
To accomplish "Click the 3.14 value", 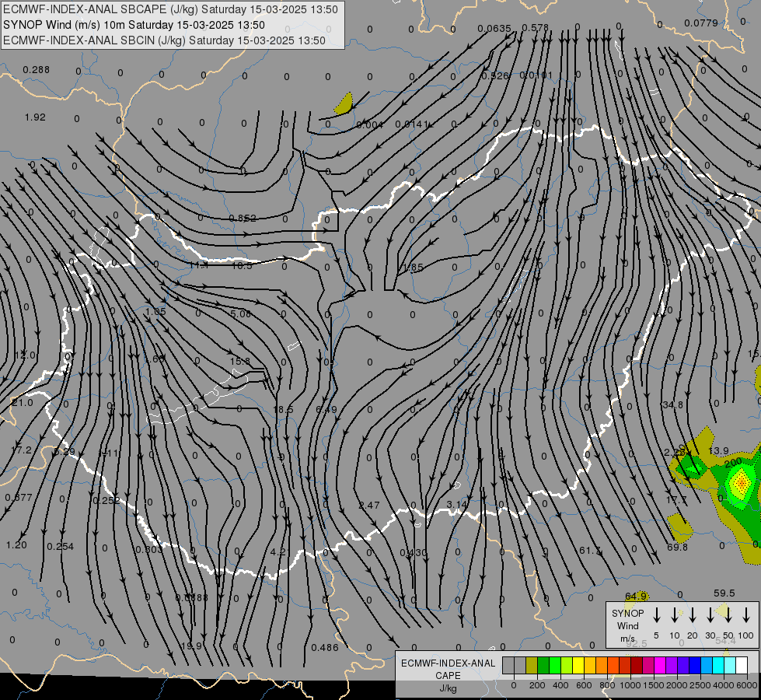I will 457,505.
